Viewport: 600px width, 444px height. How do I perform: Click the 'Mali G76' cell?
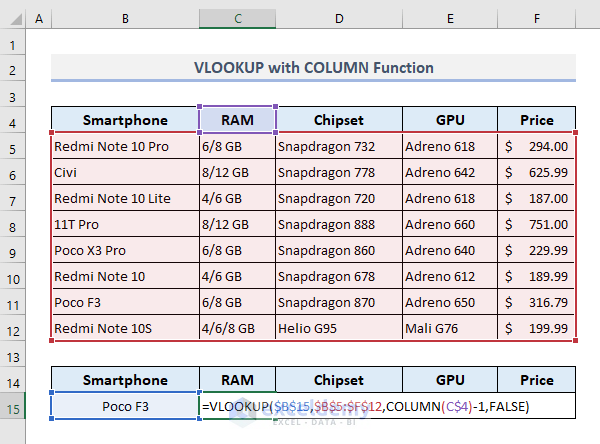(450, 328)
